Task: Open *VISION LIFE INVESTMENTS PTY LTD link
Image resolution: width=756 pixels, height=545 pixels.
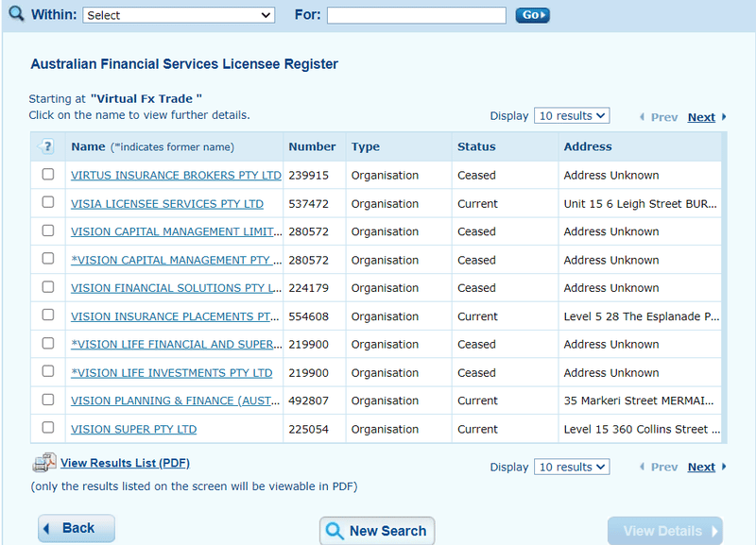Action: (x=172, y=373)
